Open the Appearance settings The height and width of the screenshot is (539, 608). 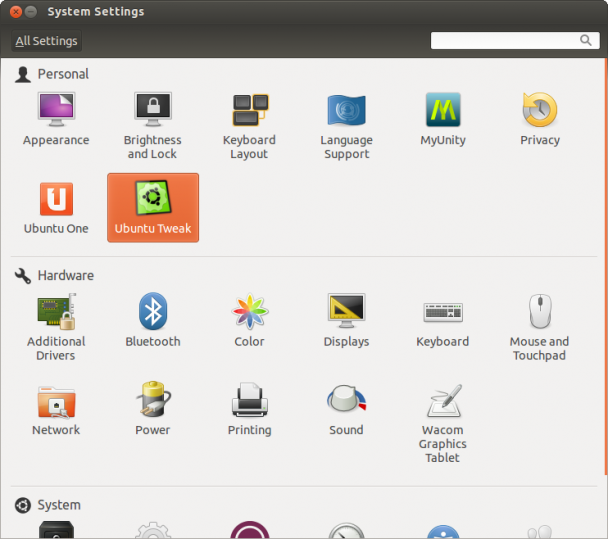(56, 120)
